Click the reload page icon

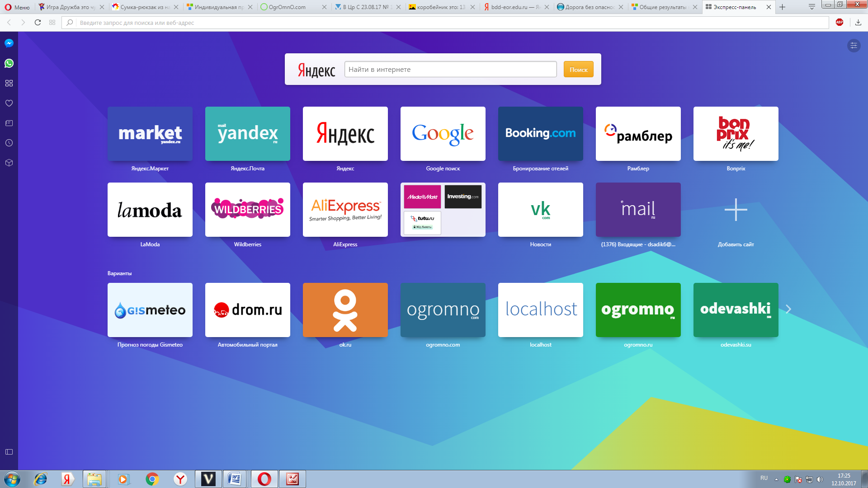point(38,23)
